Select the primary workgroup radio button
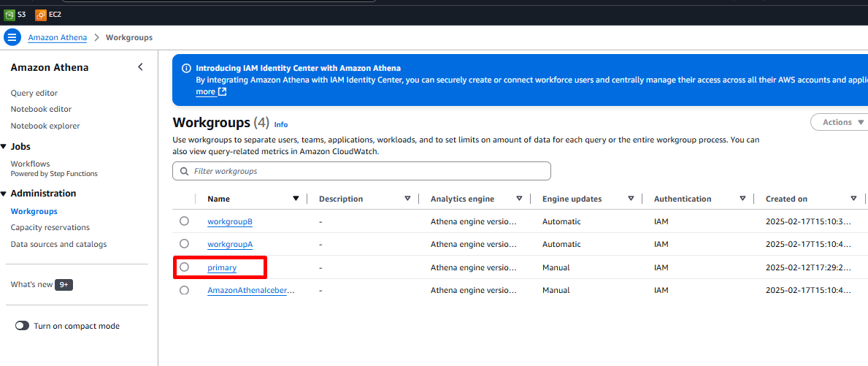Image resolution: width=868 pixels, height=366 pixels. [184, 267]
